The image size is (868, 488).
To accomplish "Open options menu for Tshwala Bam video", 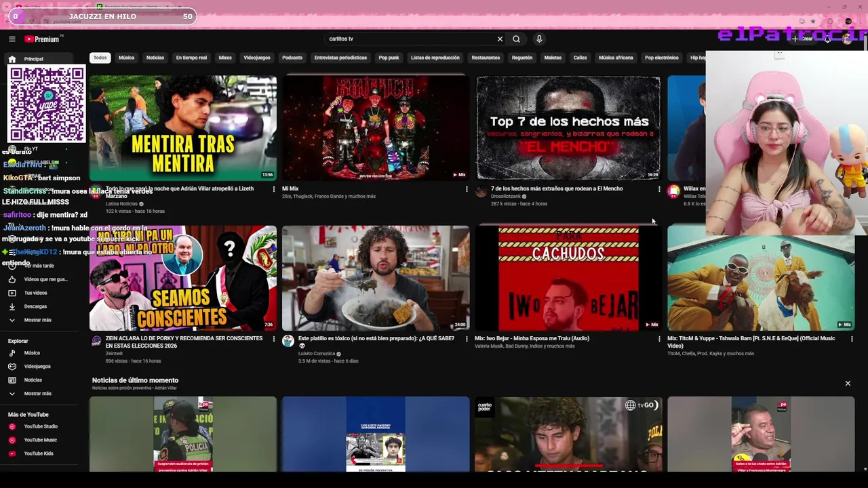I will [852, 339].
